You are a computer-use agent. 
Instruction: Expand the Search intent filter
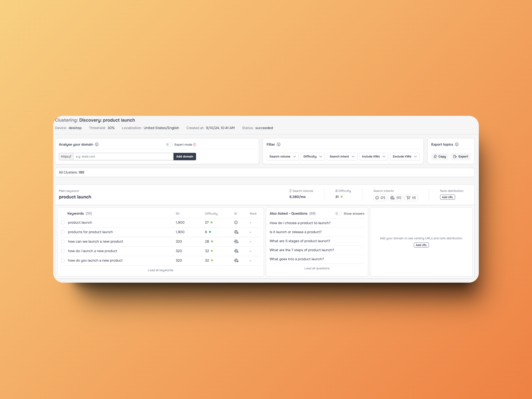coord(342,156)
